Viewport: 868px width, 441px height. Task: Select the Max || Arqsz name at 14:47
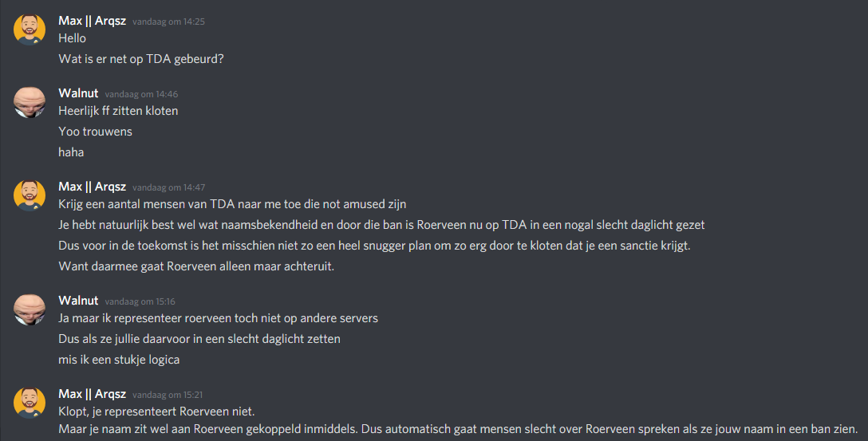(x=92, y=187)
